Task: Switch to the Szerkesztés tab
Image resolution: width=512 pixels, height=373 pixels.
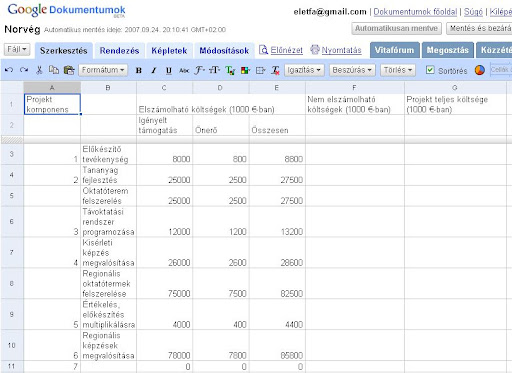Action: [x=63, y=51]
